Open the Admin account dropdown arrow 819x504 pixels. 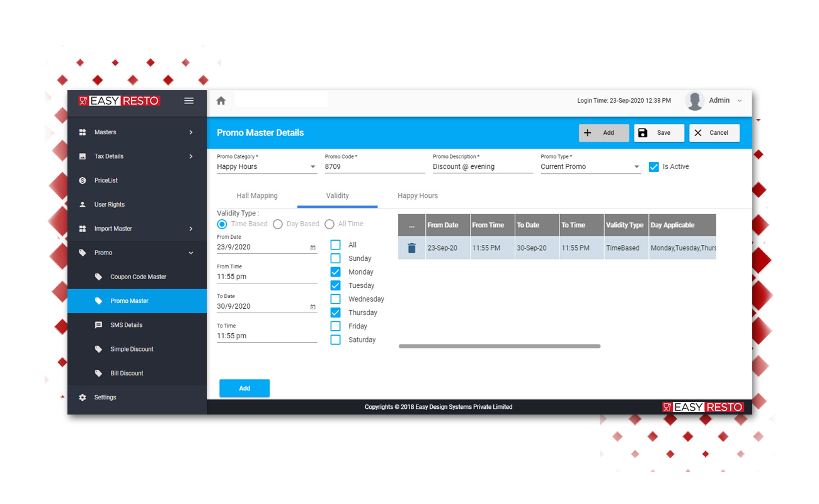click(x=740, y=101)
